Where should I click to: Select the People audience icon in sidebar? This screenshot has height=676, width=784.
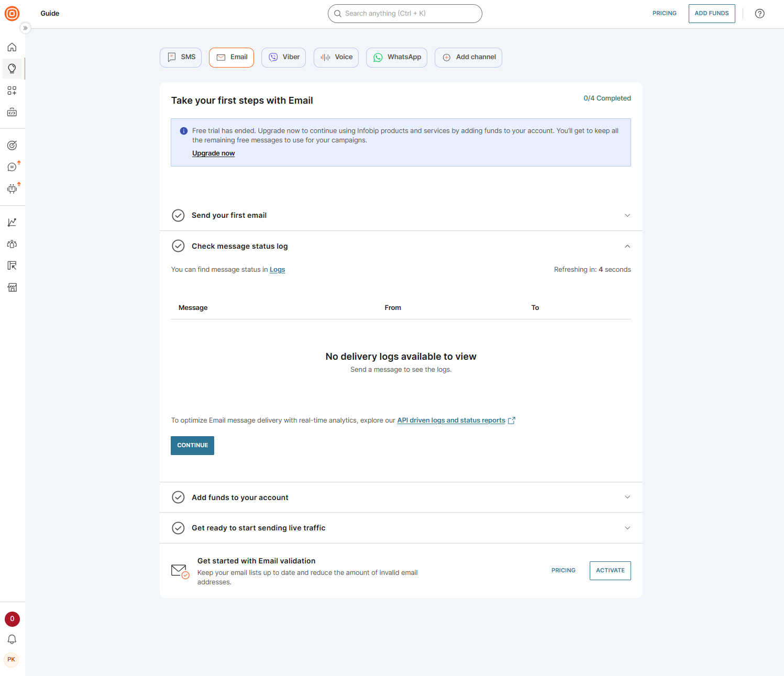click(12, 244)
